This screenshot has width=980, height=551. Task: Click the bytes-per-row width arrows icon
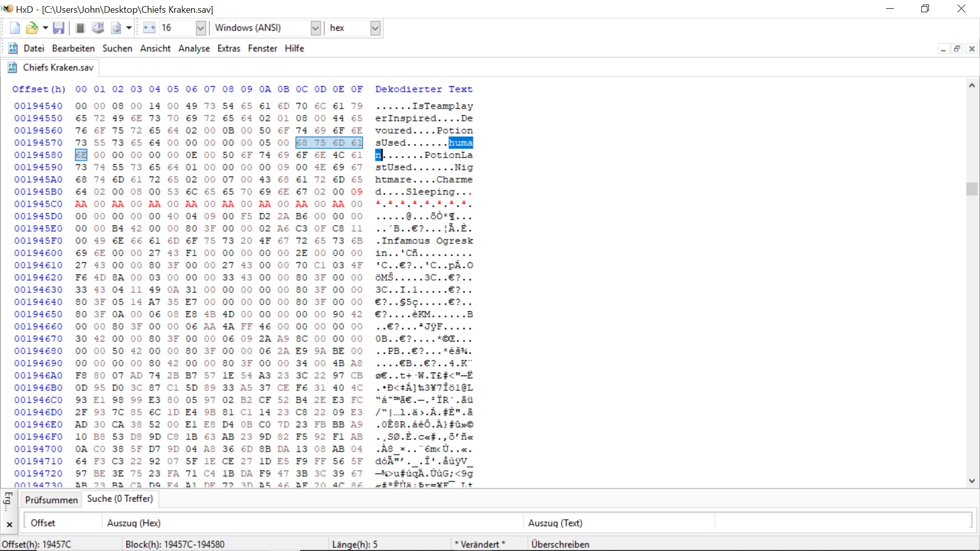149,28
